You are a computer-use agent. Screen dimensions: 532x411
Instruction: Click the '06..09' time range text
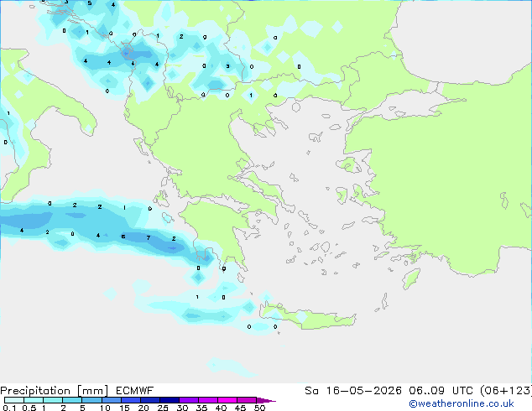click(426, 391)
